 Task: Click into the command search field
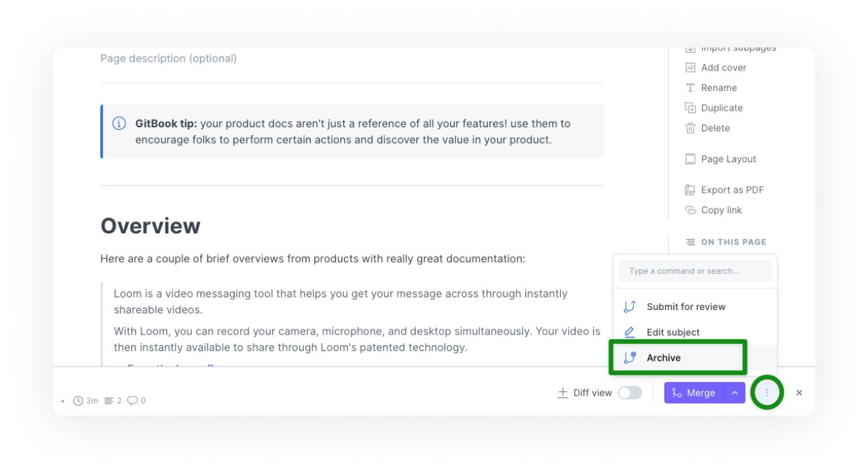695,271
